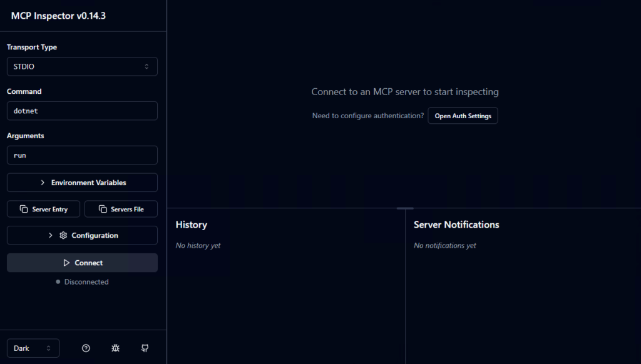Expand the Configuration section
Screen dimensions: 641x364
(x=82, y=235)
